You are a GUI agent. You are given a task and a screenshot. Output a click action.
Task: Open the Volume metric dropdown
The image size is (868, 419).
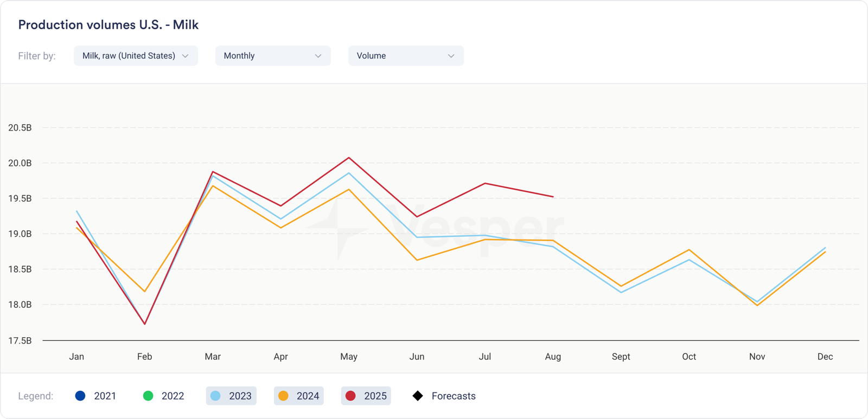coord(406,56)
